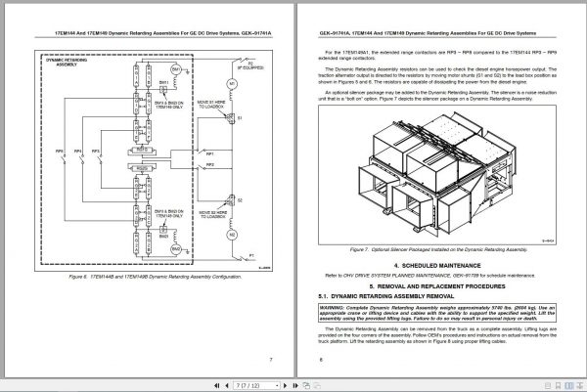Viewport: 587px width, 392px height.
Task: Click the '4. SCHEDULED MAINTENANCE' heading
Action: coord(437,266)
